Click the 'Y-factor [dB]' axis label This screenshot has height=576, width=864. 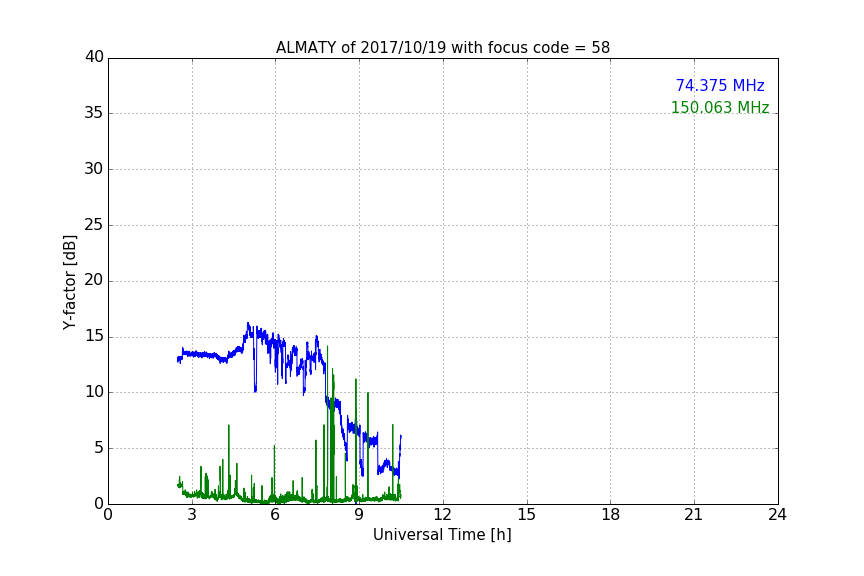click(x=69, y=282)
